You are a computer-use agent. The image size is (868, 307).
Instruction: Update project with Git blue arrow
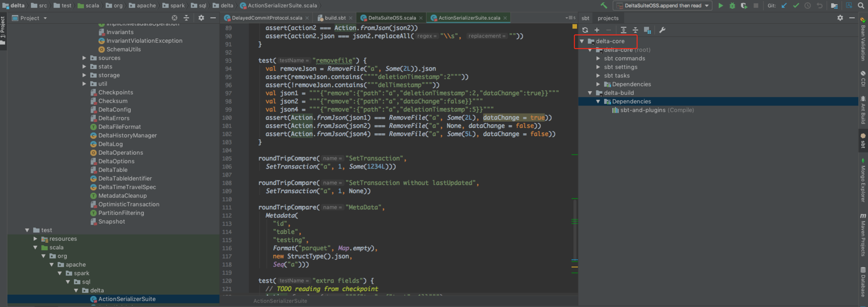[784, 5]
